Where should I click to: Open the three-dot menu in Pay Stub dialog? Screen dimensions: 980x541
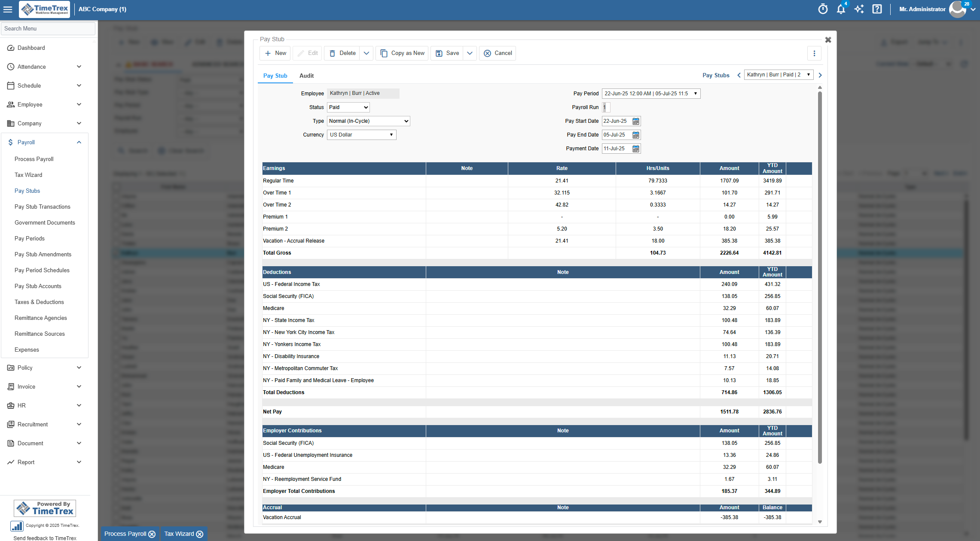[x=814, y=53]
